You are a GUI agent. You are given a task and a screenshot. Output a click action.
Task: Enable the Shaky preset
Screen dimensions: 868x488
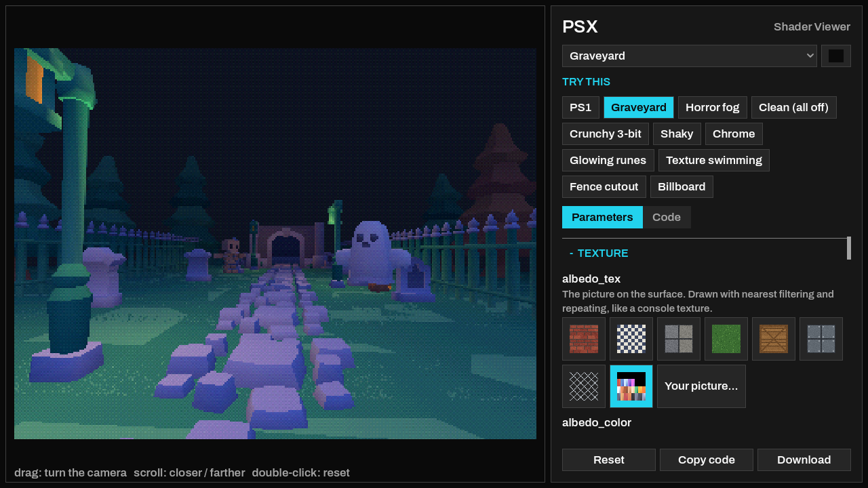coord(677,134)
